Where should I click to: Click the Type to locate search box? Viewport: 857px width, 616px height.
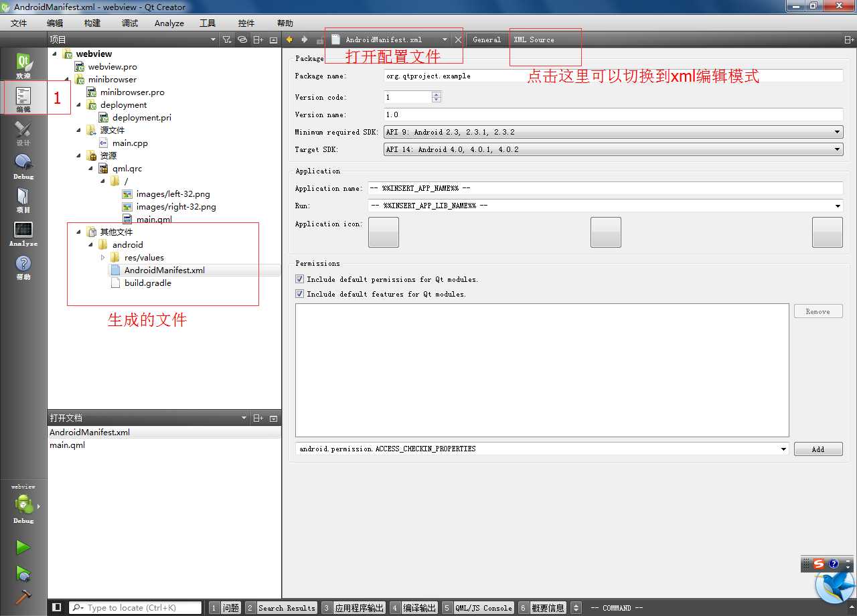point(135,607)
